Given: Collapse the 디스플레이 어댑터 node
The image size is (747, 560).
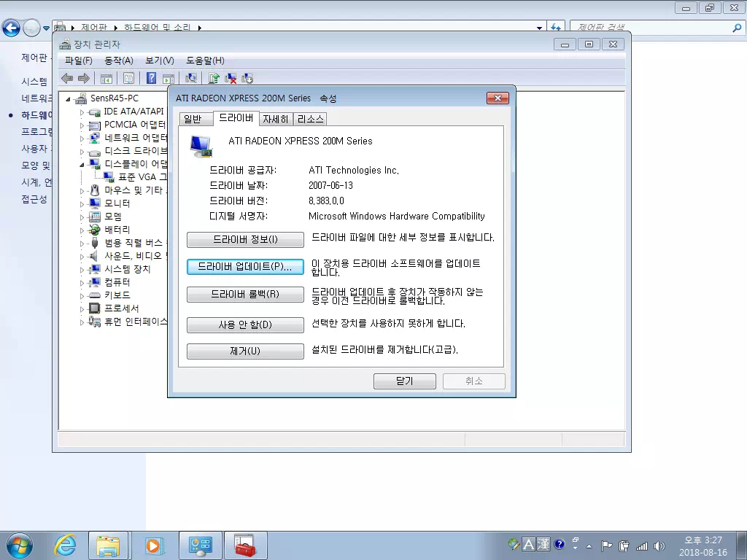Looking at the screenshot, I should (82, 165).
